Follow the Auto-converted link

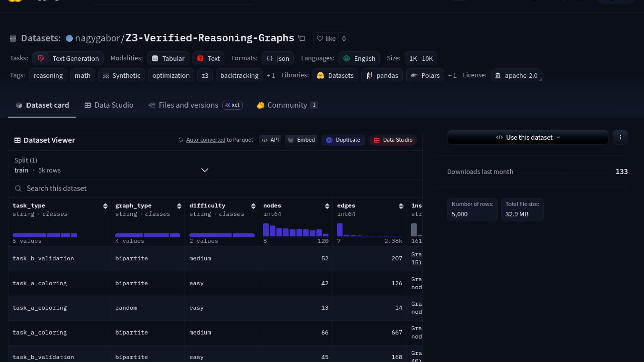pos(206,140)
